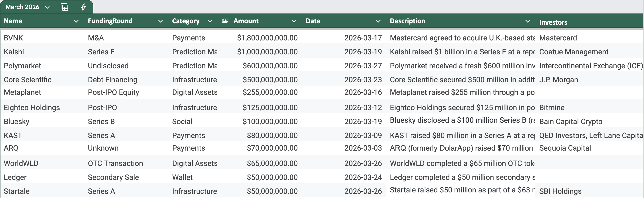
Task: Select the Metaplanet name cell
Action: (x=22, y=92)
